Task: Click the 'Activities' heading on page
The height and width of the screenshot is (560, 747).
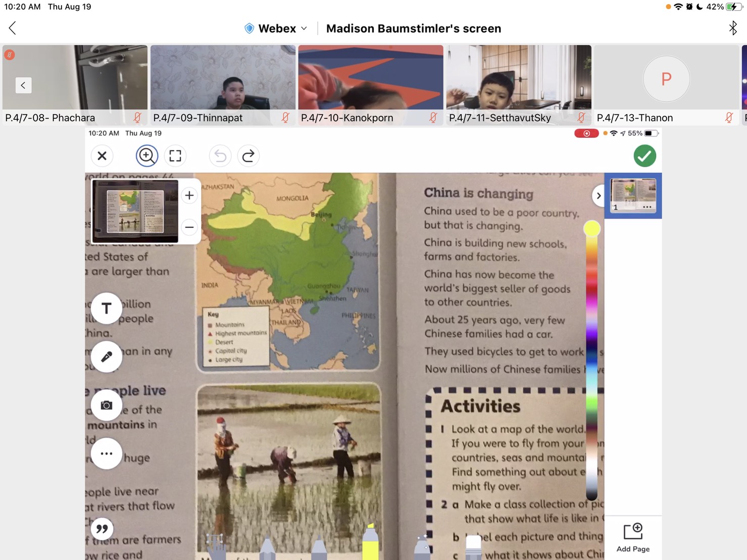Action: coord(480,406)
